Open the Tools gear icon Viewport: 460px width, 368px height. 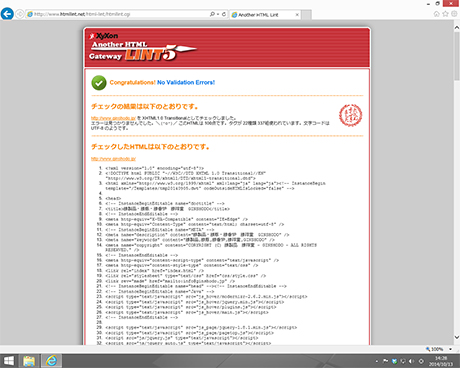point(454,14)
